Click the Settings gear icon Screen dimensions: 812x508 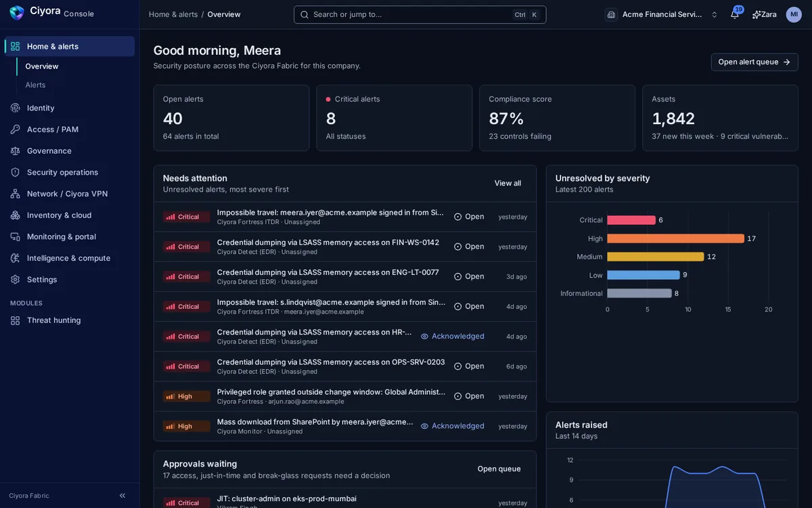point(15,280)
